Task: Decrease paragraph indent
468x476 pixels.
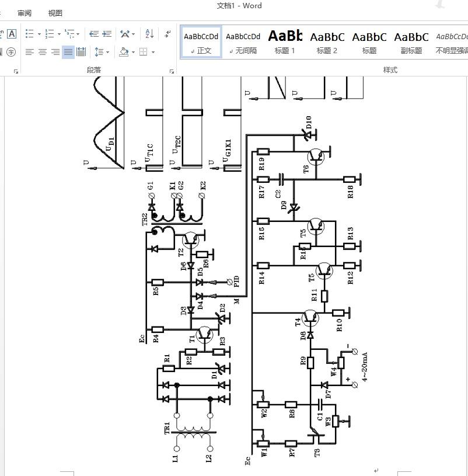Action: [94, 34]
